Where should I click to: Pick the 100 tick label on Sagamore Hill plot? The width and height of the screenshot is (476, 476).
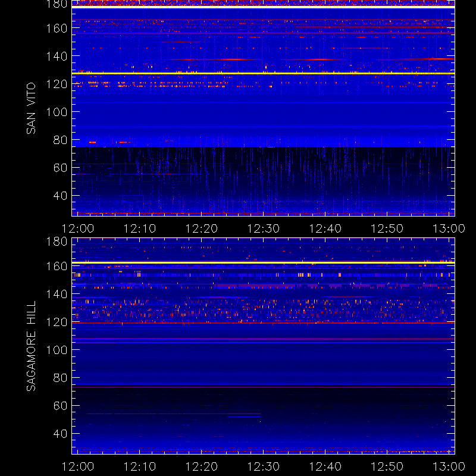point(57,350)
